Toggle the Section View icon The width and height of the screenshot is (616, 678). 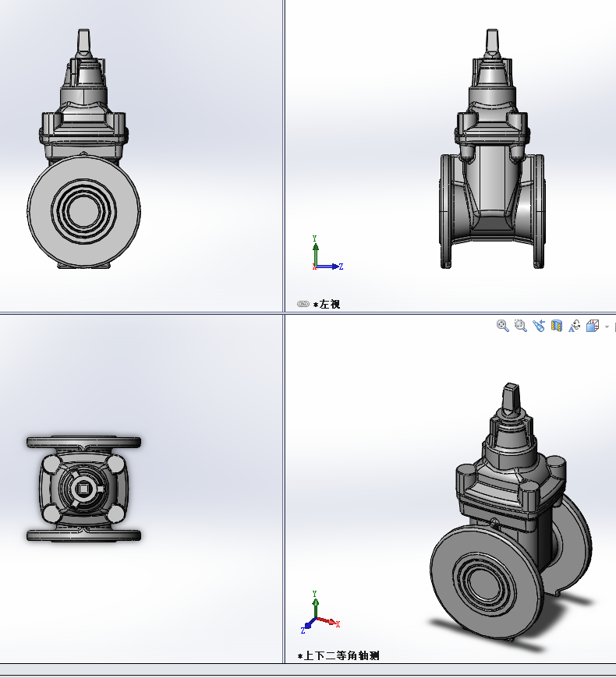coord(557,326)
